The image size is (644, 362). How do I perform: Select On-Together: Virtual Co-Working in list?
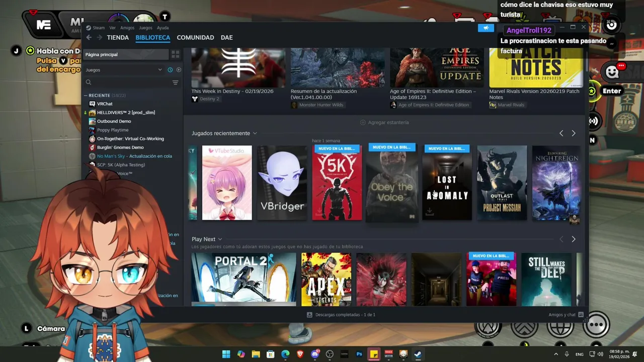(x=130, y=139)
